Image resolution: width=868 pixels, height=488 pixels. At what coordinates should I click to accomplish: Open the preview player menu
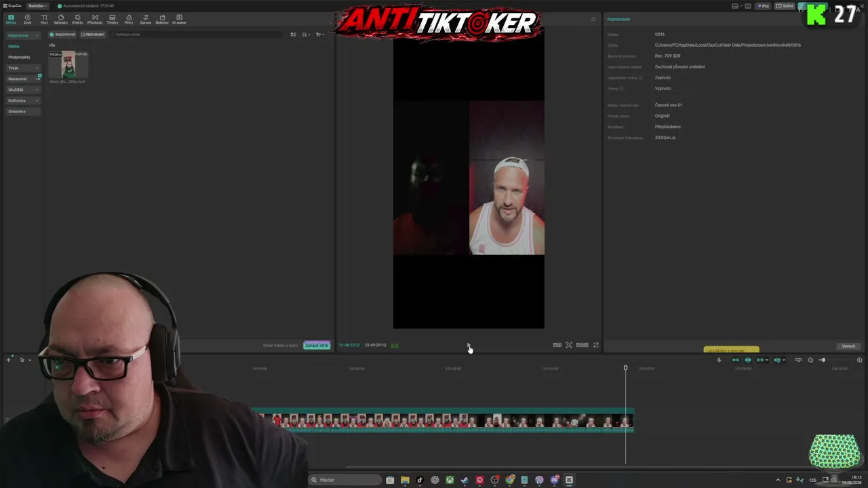click(x=593, y=19)
